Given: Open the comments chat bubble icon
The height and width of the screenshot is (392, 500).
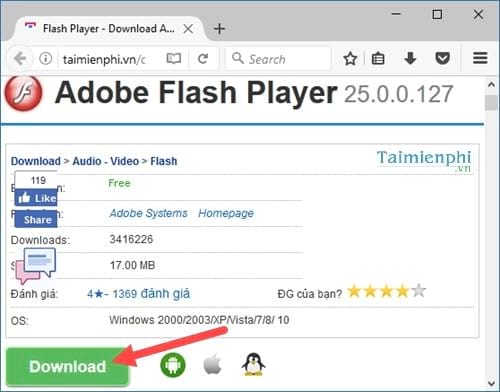Looking at the screenshot, I should tap(36, 265).
